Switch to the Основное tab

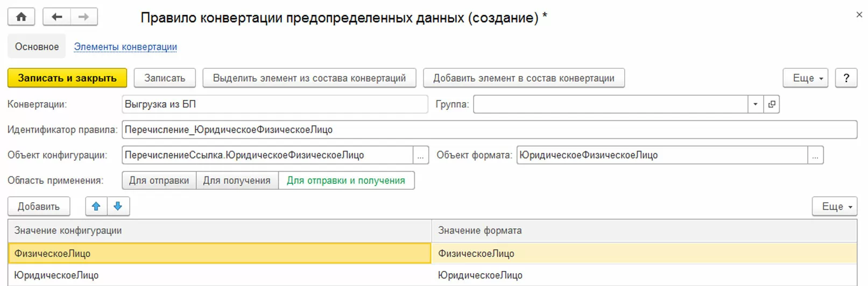(x=37, y=47)
